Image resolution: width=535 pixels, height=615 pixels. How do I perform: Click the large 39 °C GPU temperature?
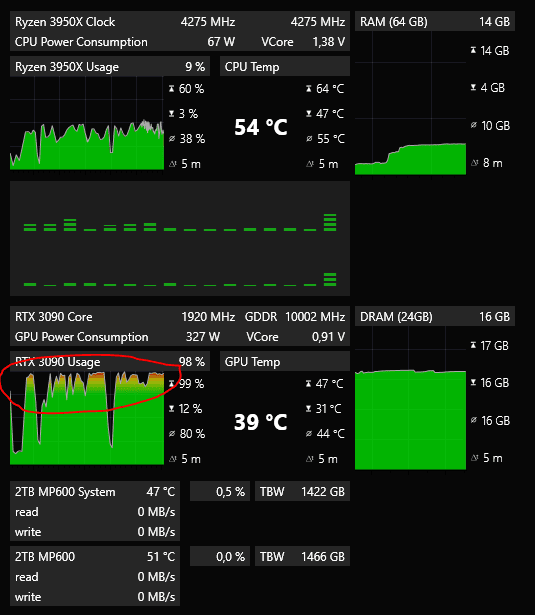(x=261, y=422)
